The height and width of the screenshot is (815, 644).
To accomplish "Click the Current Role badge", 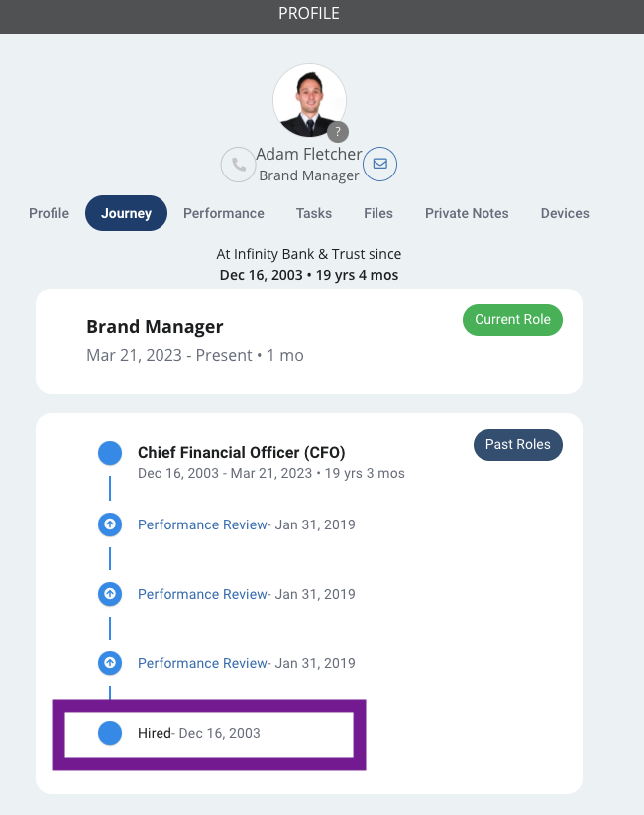I will (512, 320).
